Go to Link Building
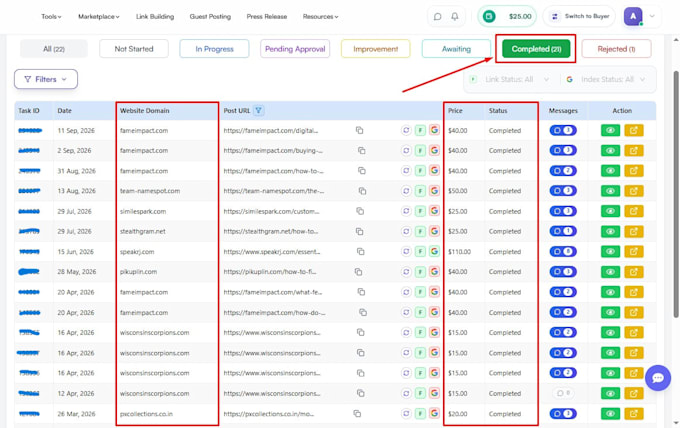Screen dimensions: 680x428 pyautogui.click(x=155, y=16)
